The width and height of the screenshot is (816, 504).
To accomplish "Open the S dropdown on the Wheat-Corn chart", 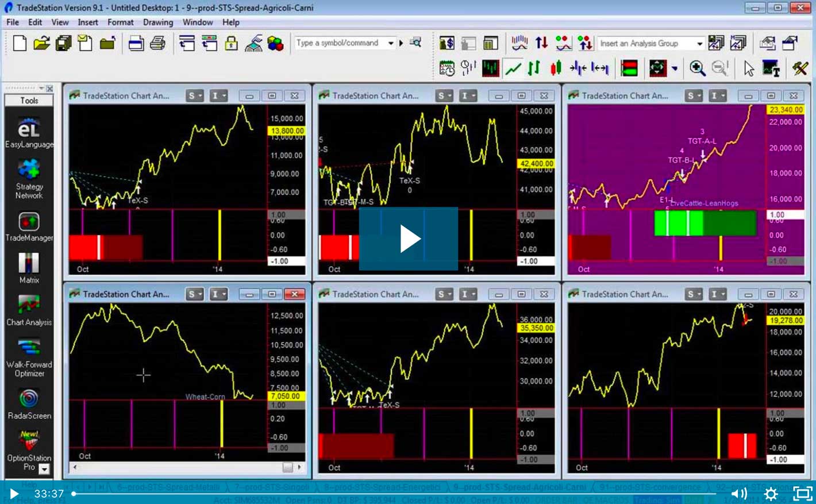I will 195,294.
